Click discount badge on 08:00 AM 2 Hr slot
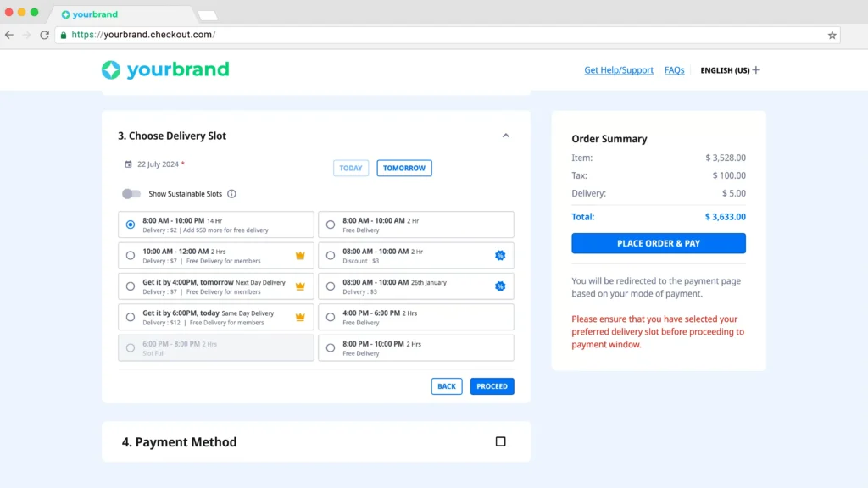 tap(500, 256)
